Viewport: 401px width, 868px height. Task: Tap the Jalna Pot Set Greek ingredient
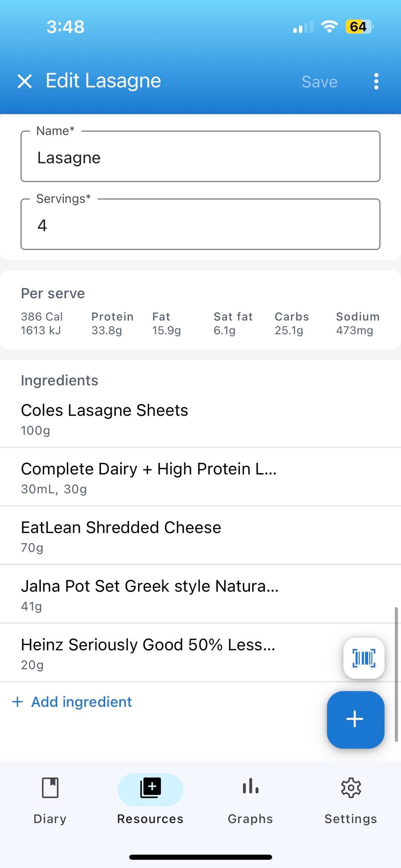[149, 595]
